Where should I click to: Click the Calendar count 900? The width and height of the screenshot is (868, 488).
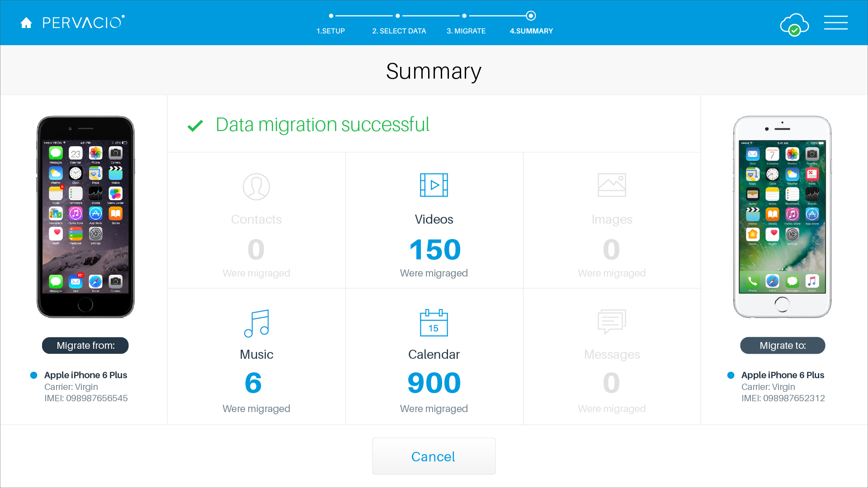434,383
